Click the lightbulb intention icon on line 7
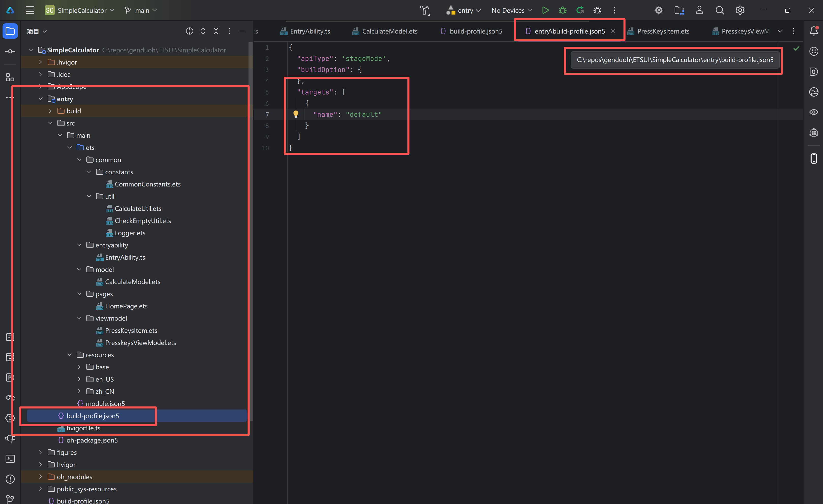Viewport: 823px width, 504px height. pos(296,114)
